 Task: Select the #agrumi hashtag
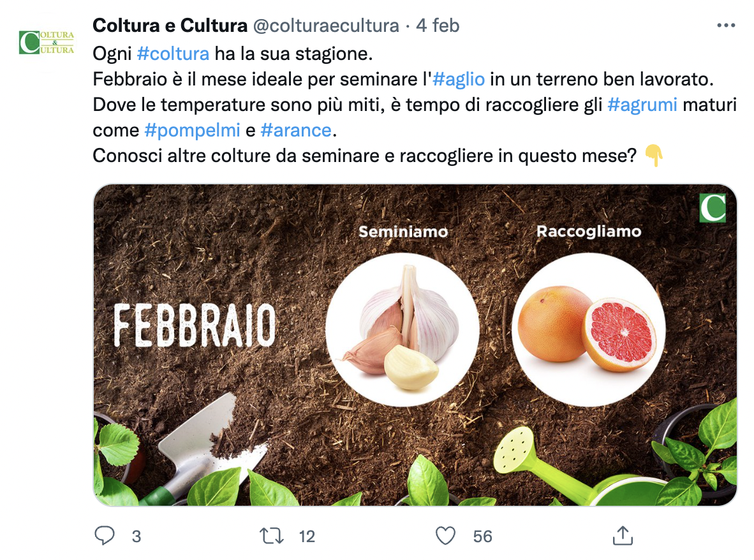click(642, 105)
